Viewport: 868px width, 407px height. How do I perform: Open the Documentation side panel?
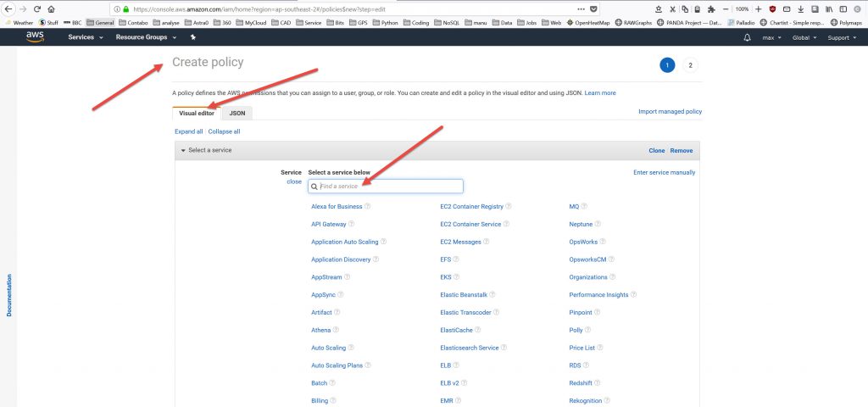point(9,295)
